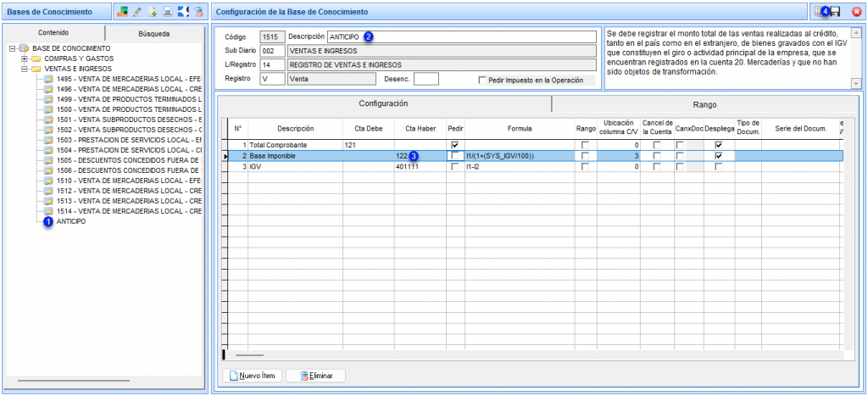This screenshot has width=868, height=396.
Task: Click the Sub Diario code field 002
Action: coord(272,51)
